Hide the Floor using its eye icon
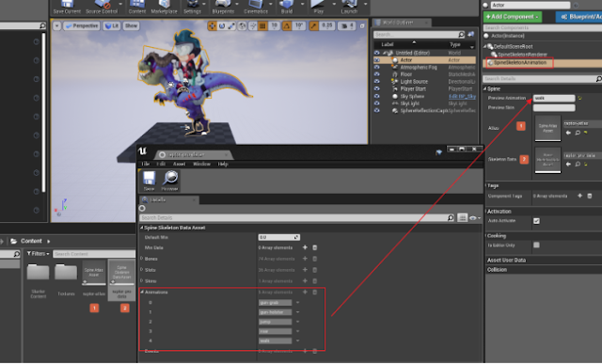This screenshot has height=364, width=602. pyautogui.click(x=376, y=74)
